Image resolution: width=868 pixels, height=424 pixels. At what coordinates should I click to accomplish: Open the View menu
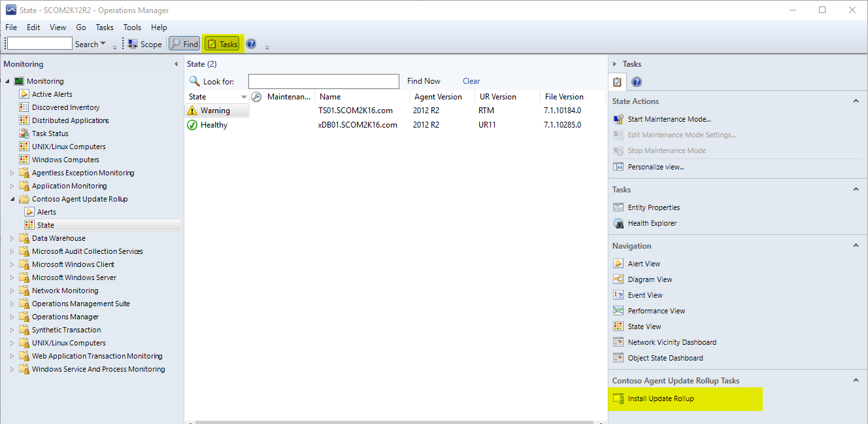click(x=58, y=27)
